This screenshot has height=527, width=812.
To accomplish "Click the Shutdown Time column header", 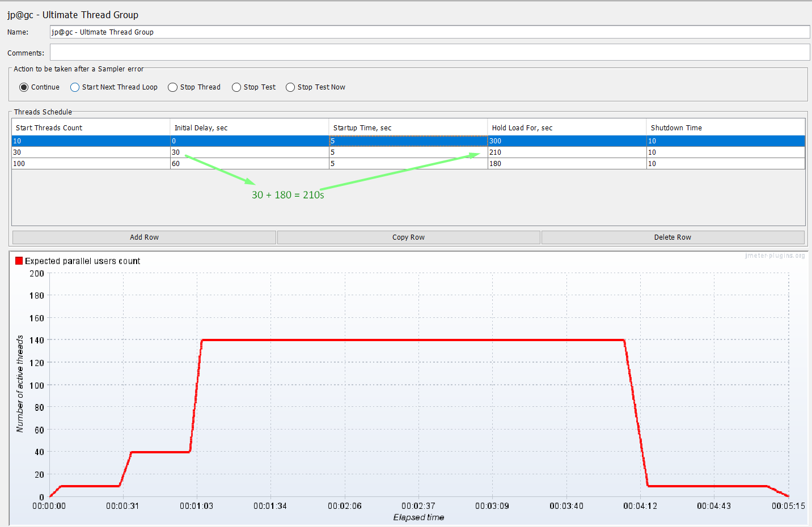I will point(726,127).
